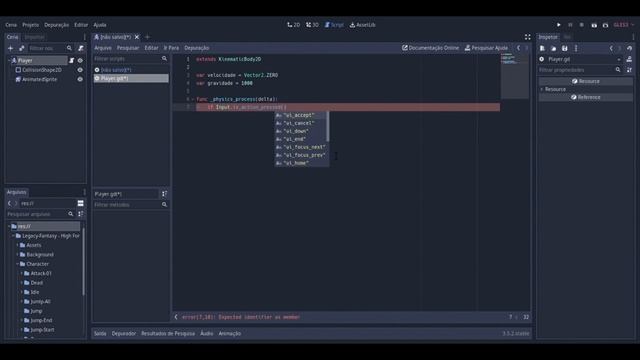Expand Assets folder
Image resolution: width=640 pixels, height=360 pixels.
18,245
